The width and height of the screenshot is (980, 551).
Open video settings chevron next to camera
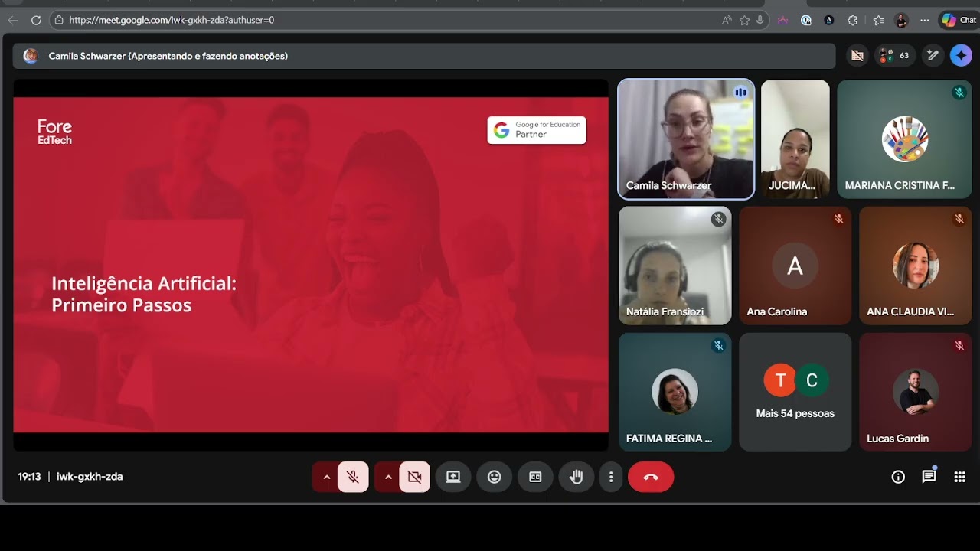[x=388, y=477]
